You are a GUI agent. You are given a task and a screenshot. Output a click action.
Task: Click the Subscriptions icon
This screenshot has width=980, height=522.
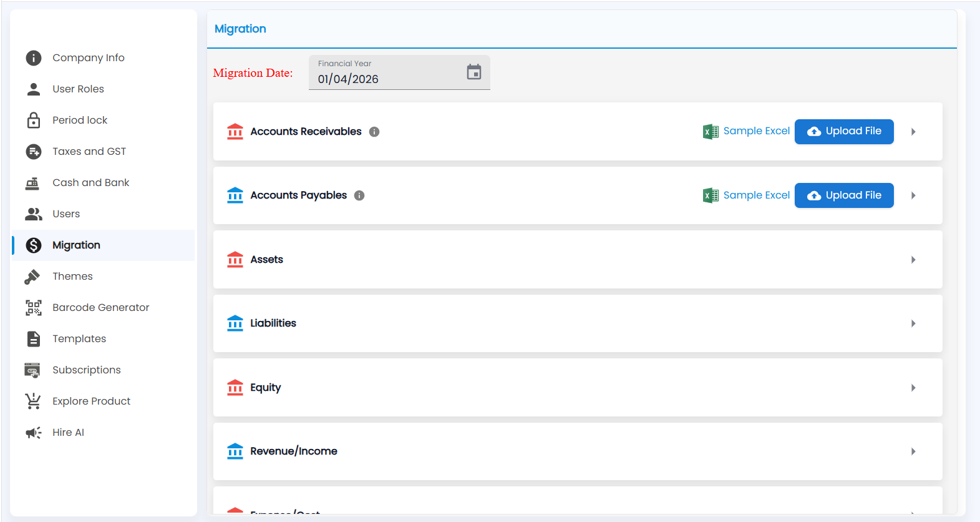32,370
